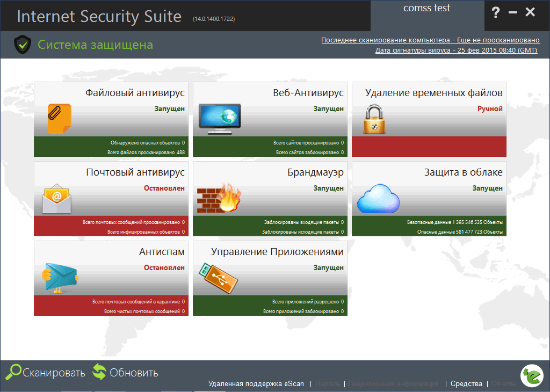Click the shield icon next to Система защищена
The image size is (550, 392).
(x=21, y=45)
